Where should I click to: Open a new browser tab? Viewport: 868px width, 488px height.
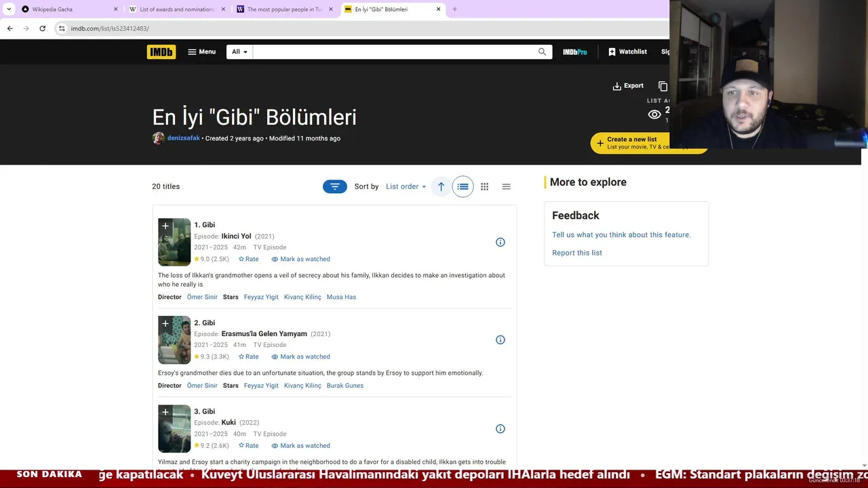[454, 9]
